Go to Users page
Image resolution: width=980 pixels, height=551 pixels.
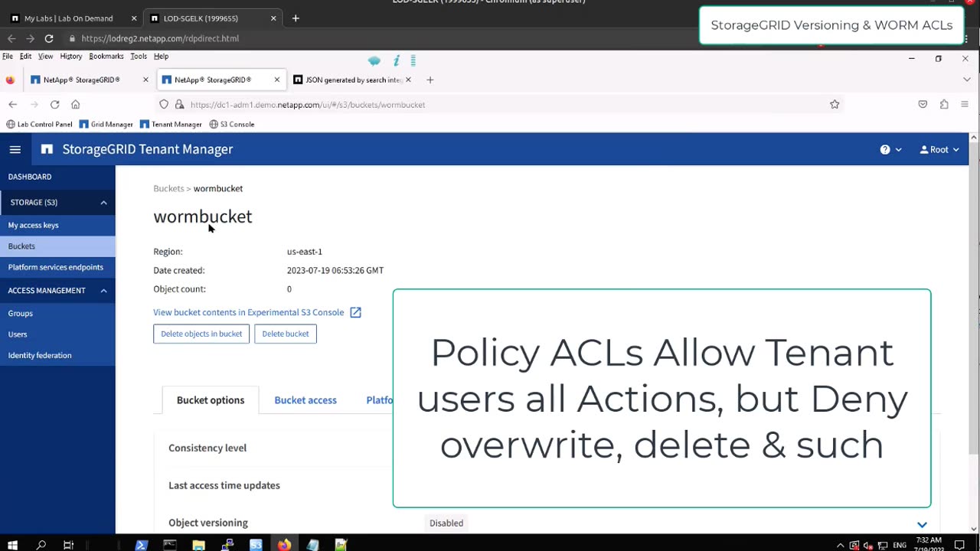18,334
